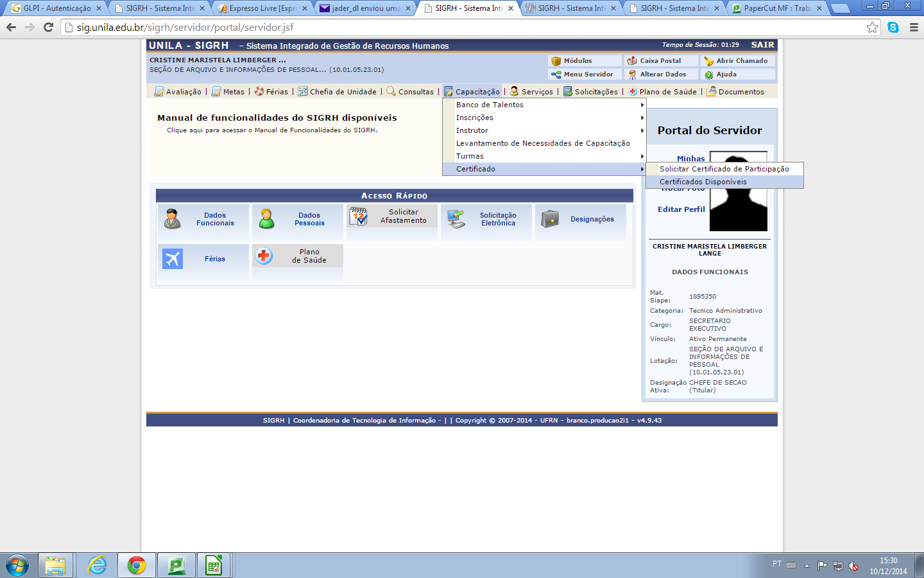Expand the Inscrições submenu
This screenshot has height=578, width=924.
click(544, 118)
